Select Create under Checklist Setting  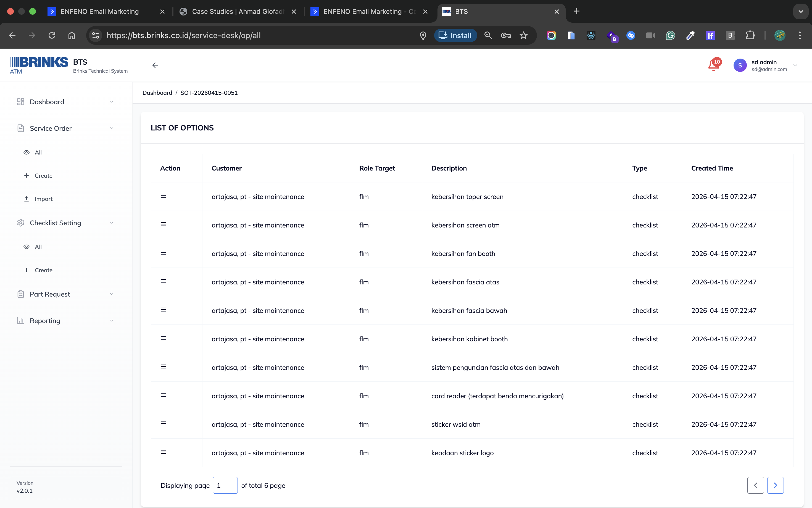pyautogui.click(x=44, y=270)
